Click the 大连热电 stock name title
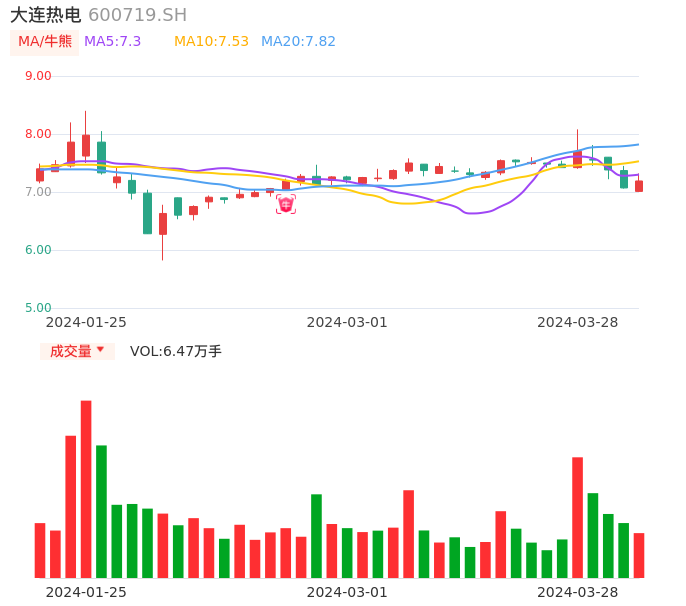Viewport: 686px width, 606px height. pos(46,15)
